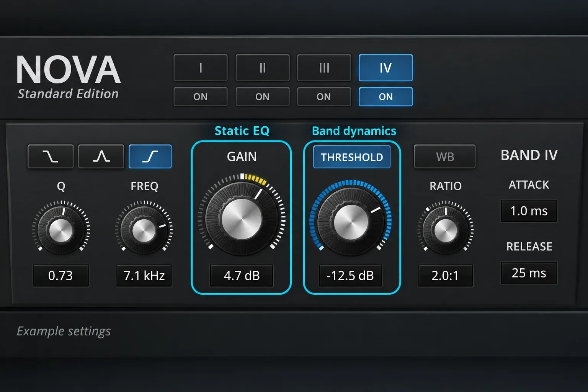Click the RELEASE label
The image size is (588, 392).
coord(529,247)
